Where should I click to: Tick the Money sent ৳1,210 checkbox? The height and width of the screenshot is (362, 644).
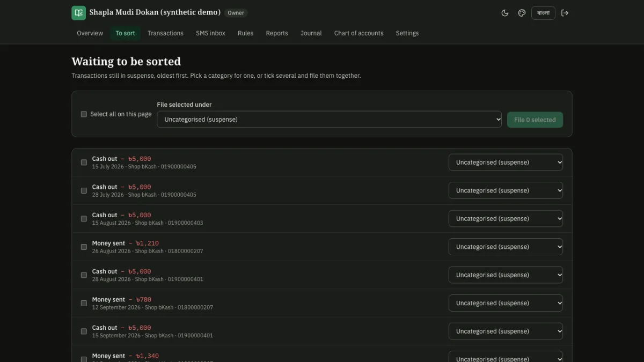[x=84, y=247]
